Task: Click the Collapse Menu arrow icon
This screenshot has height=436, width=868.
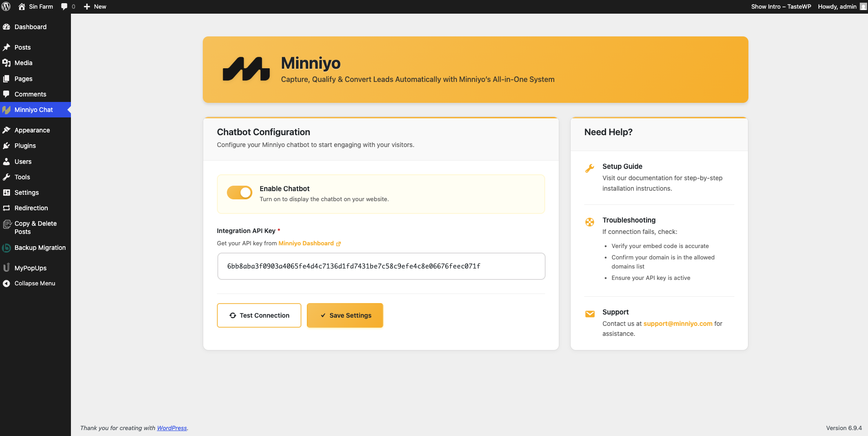Action: click(6, 284)
